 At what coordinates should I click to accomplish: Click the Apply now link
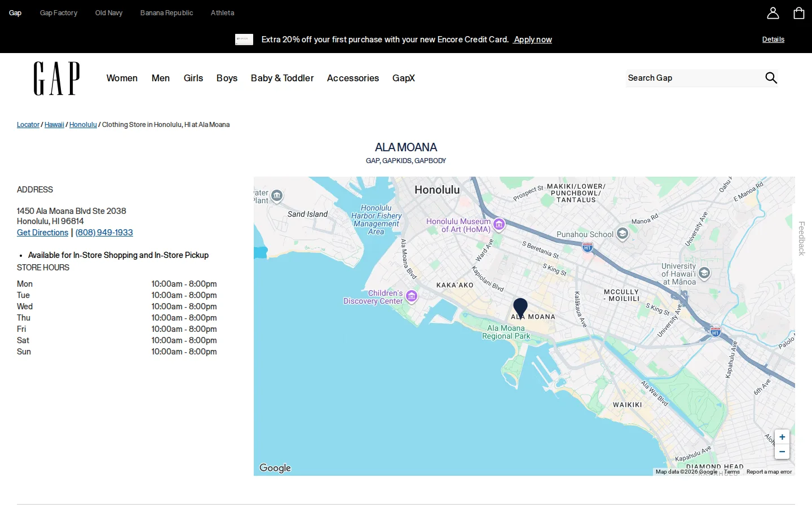point(533,40)
